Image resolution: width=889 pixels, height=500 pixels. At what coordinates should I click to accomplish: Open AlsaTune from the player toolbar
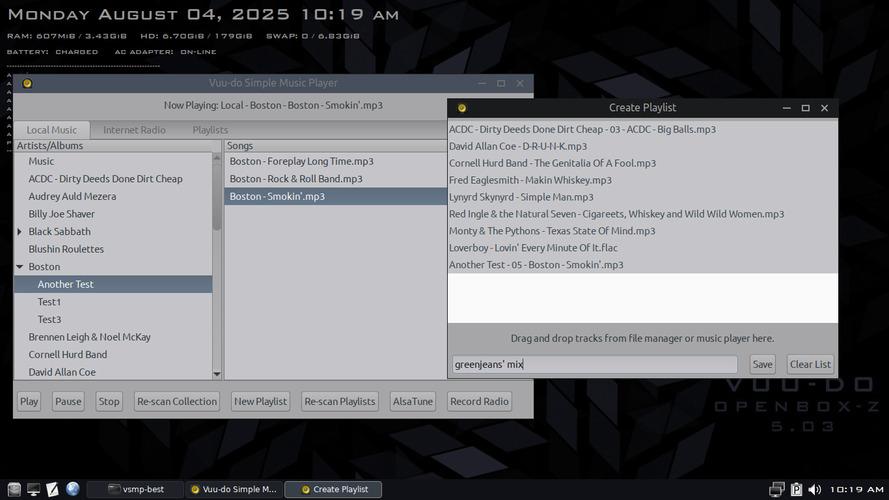[412, 402]
